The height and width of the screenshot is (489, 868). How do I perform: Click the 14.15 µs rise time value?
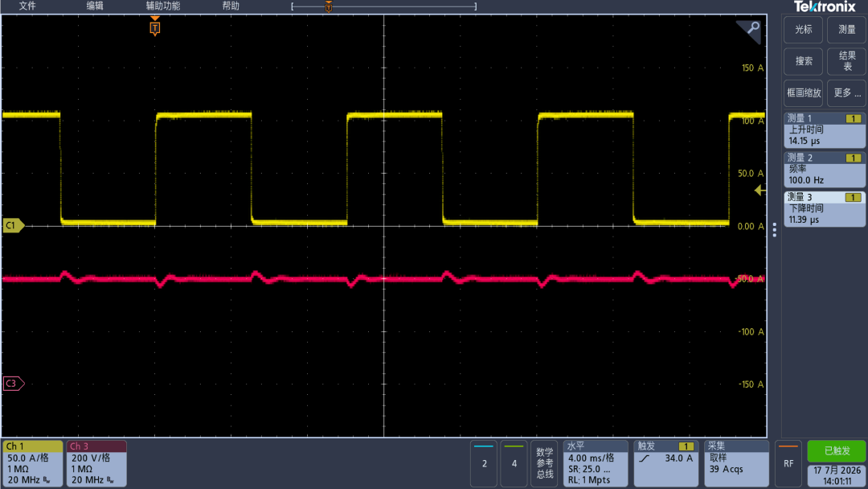(805, 142)
